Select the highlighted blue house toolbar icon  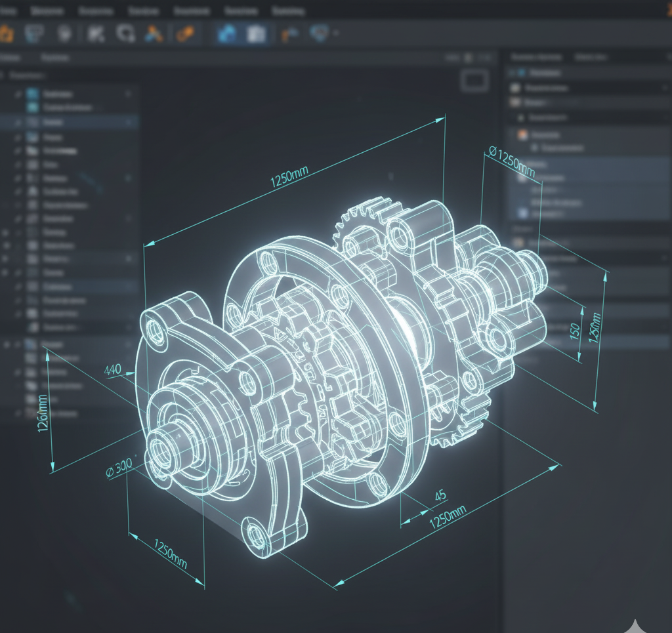point(227,34)
